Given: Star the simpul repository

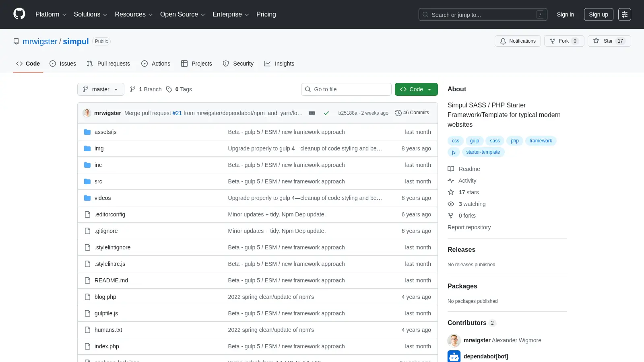Looking at the screenshot, I should [609, 41].
